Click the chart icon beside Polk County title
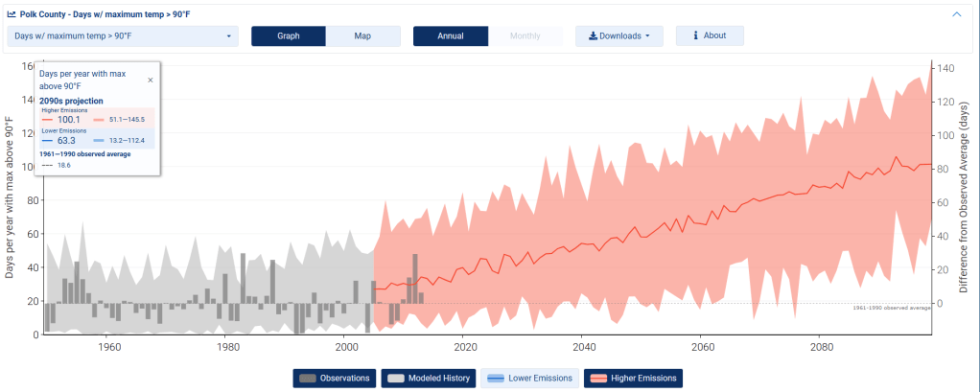 click(x=12, y=14)
